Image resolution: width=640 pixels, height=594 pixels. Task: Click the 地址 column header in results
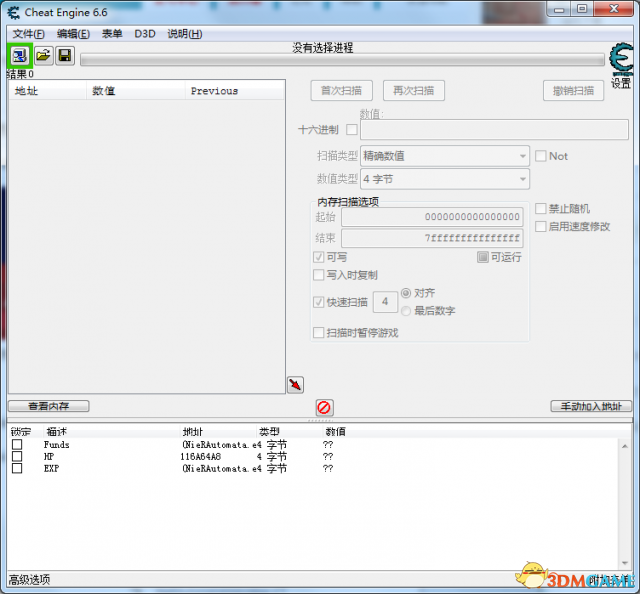click(47, 91)
